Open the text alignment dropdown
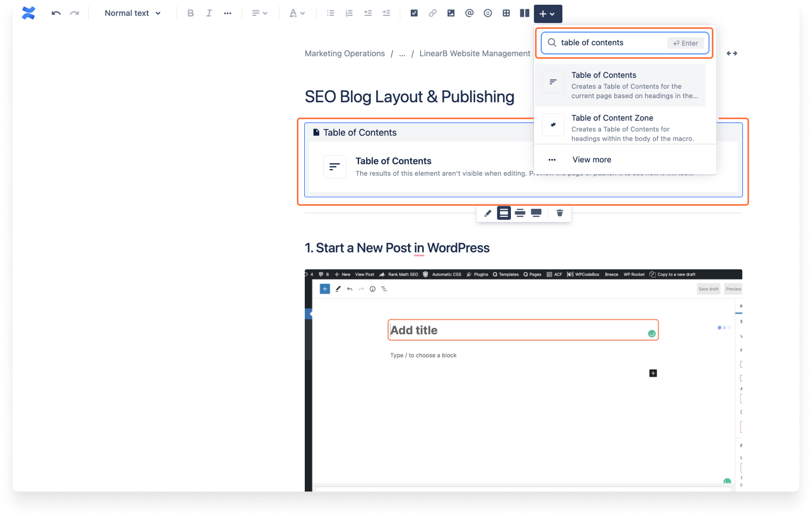Screen dimensions: 812x517 (260, 13)
